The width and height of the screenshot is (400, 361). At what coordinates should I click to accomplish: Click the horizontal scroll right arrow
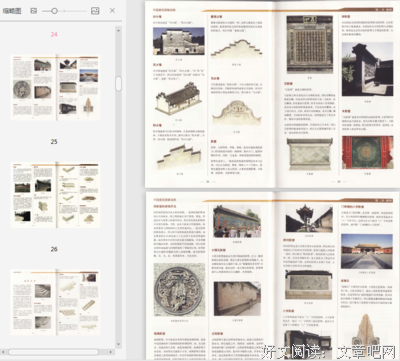(x=111, y=352)
